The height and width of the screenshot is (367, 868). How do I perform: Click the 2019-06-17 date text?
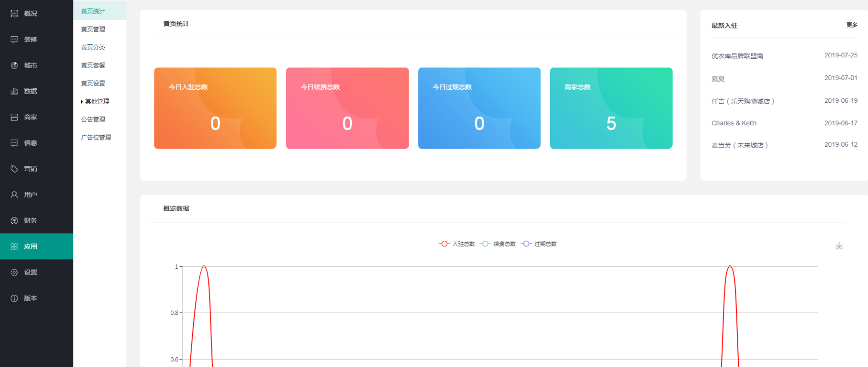[841, 123]
